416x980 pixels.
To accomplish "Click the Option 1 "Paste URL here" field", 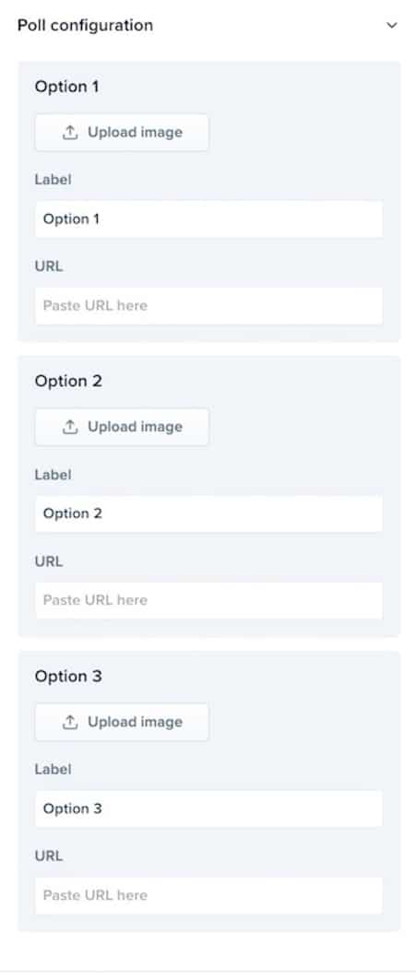I will (x=208, y=306).
